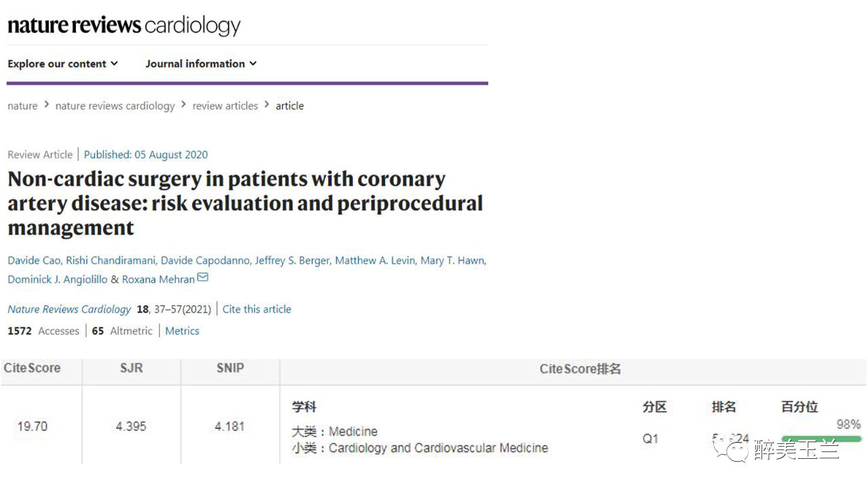Click author Davide Cao
Screen dimensions: 868x488
33,260
